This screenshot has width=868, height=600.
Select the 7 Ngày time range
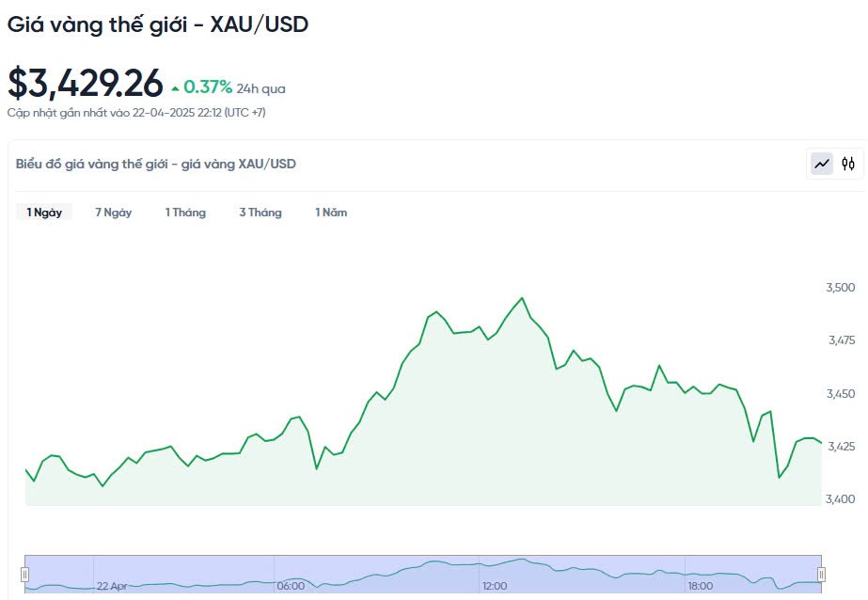(113, 213)
